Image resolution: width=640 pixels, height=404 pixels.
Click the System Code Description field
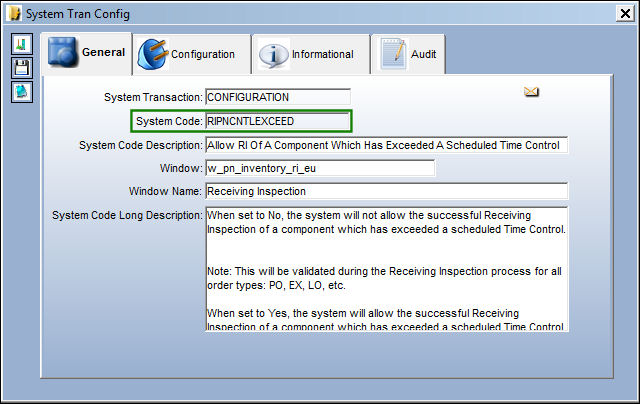click(x=387, y=145)
